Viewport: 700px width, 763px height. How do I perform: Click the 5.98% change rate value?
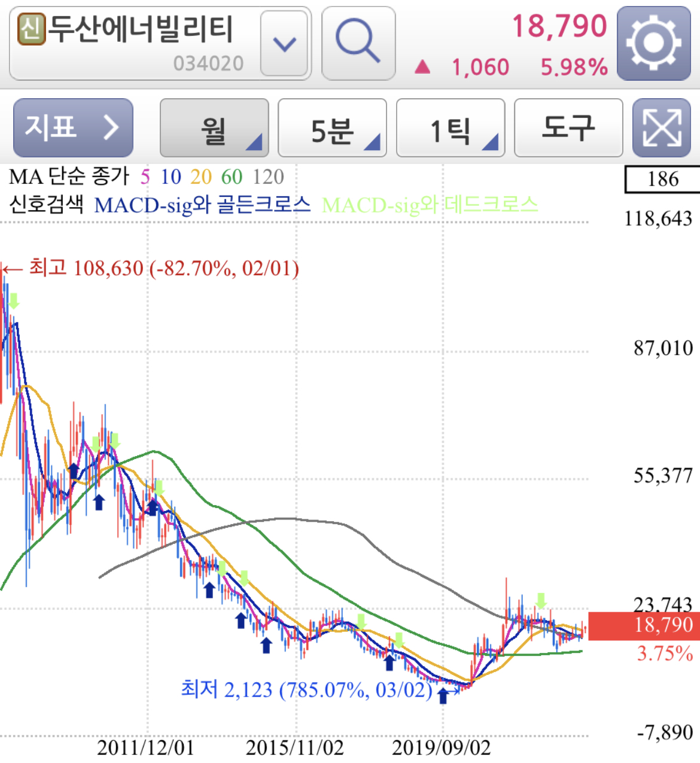coord(574,67)
